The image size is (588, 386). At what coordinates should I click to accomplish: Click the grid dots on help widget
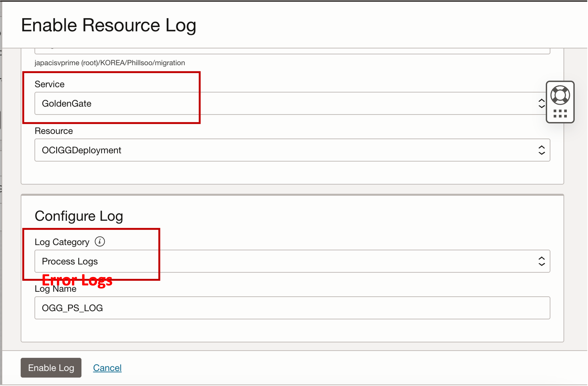point(560,114)
